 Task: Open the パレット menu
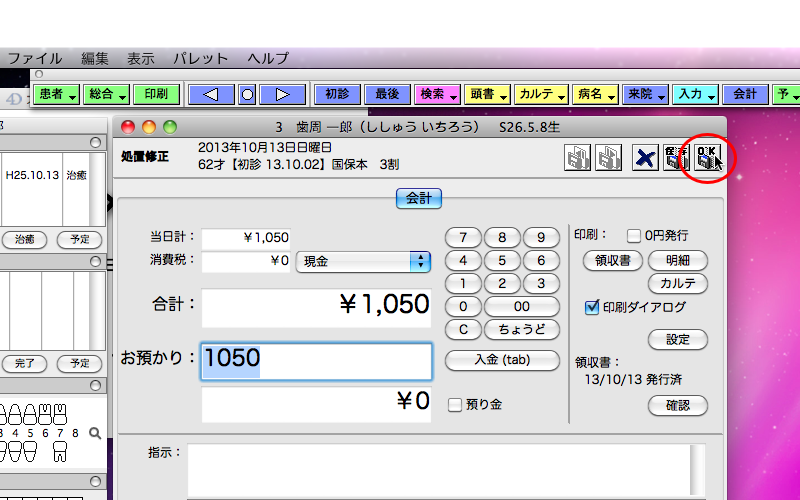tap(200, 58)
